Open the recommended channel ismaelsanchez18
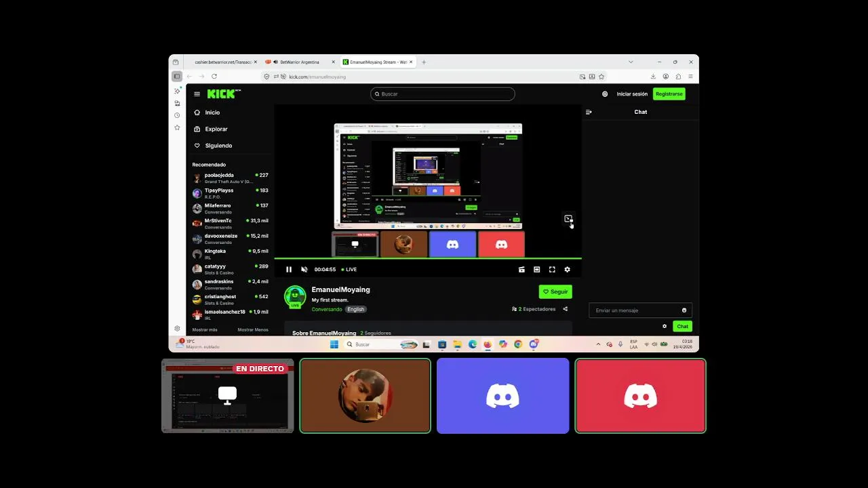This screenshot has width=868, height=488. [230, 314]
